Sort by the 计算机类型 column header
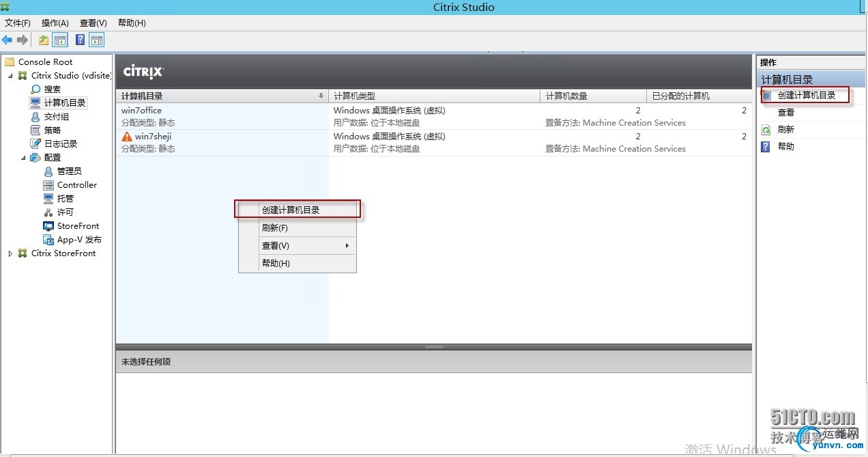 (x=434, y=96)
